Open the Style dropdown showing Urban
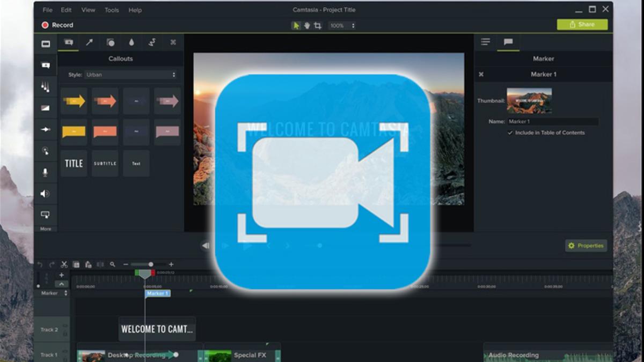The width and height of the screenshot is (644, 362). [x=130, y=75]
